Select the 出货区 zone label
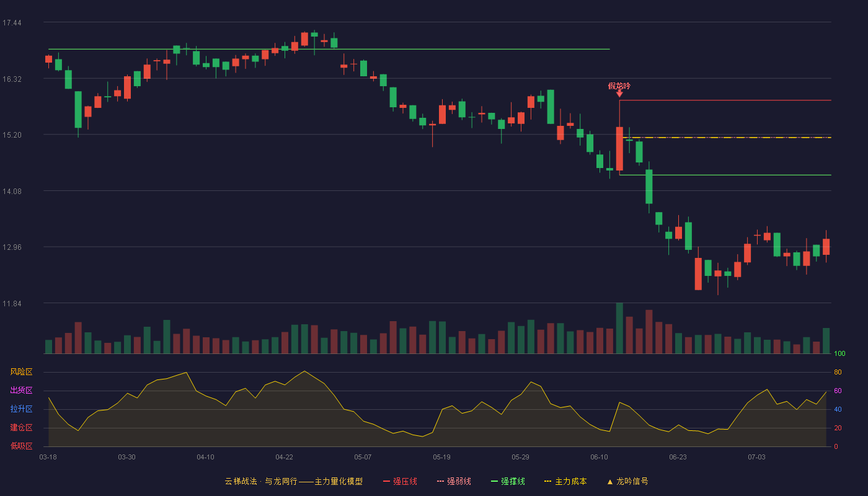868x496 pixels. click(21, 391)
